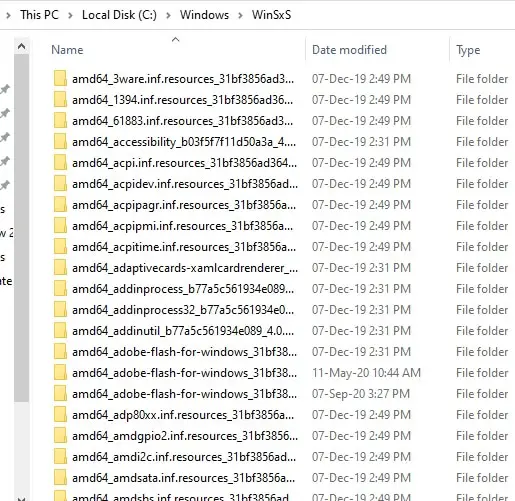The height and width of the screenshot is (501, 515).
Task: Select folder amd64_3ware.inf.resources_31bf3856ad3...
Action: pos(183,79)
